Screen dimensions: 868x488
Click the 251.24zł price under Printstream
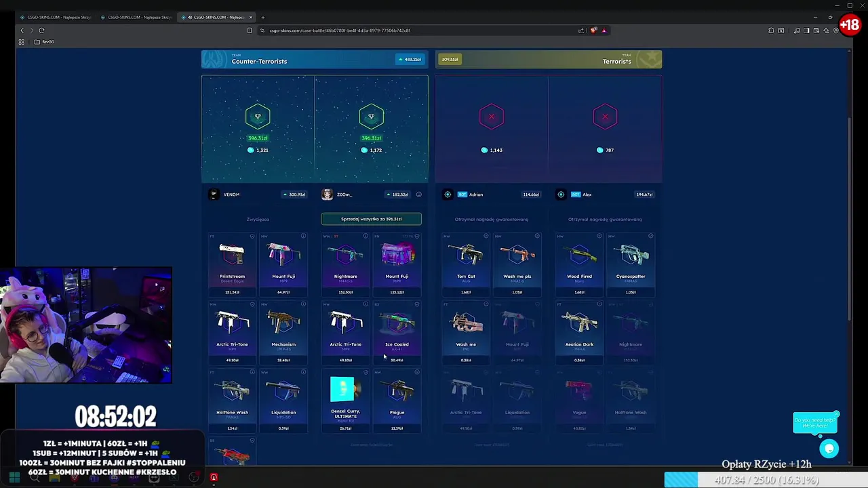click(232, 292)
